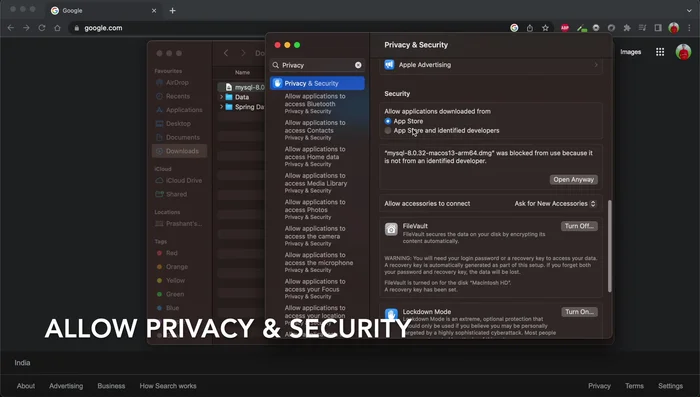Close the Google tab
The width and height of the screenshot is (700, 397).
click(154, 10)
